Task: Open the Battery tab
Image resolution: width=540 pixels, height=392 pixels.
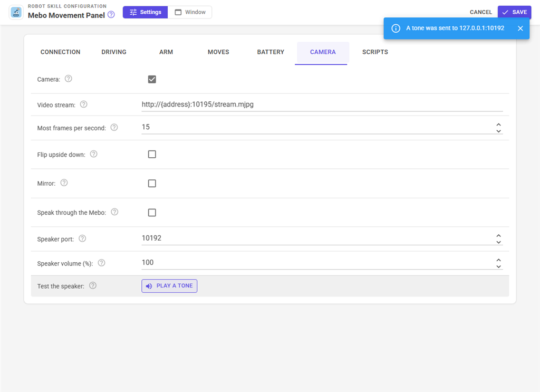Action: 271,52
